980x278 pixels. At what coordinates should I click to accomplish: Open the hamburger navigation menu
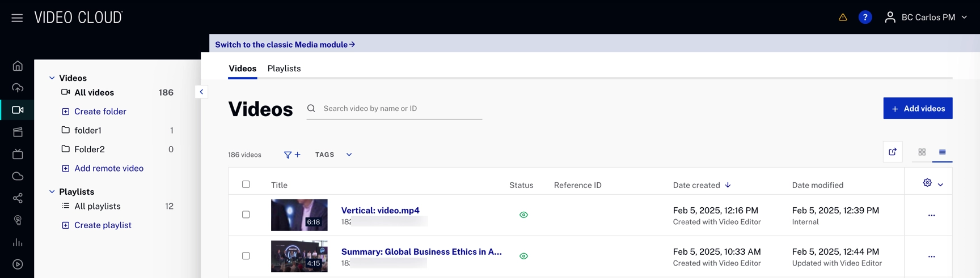[x=17, y=18]
